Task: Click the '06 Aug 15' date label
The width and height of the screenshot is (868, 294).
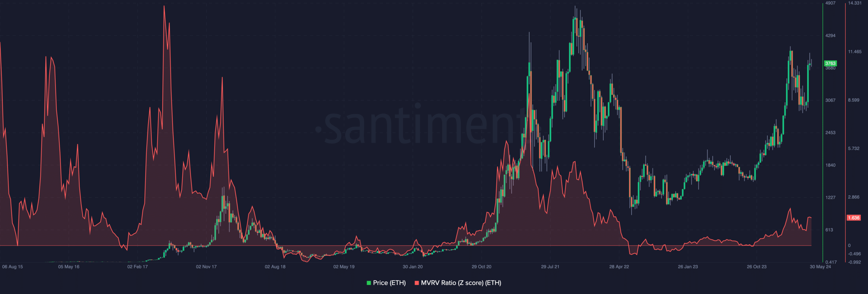Action: 13,267
